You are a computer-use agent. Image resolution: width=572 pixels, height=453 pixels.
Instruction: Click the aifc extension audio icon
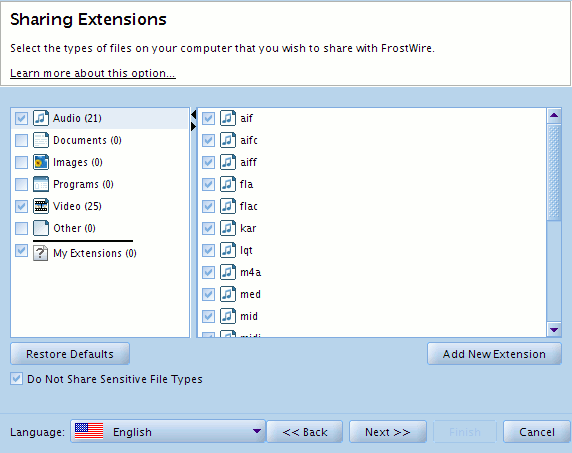[228, 140]
